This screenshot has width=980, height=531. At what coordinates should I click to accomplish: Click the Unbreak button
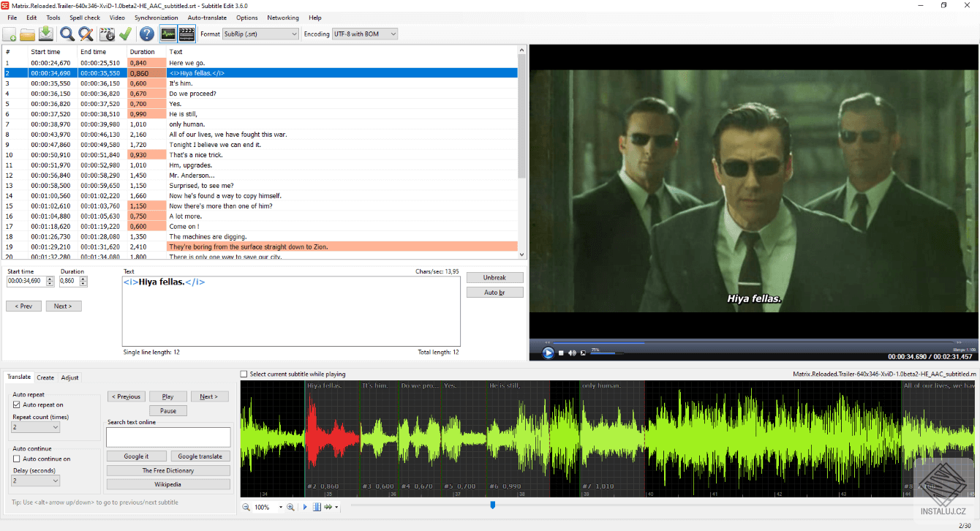tap(495, 278)
